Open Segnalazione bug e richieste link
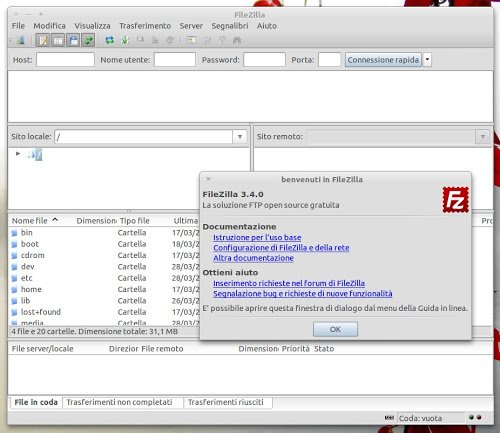The width and height of the screenshot is (500, 433). click(303, 294)
